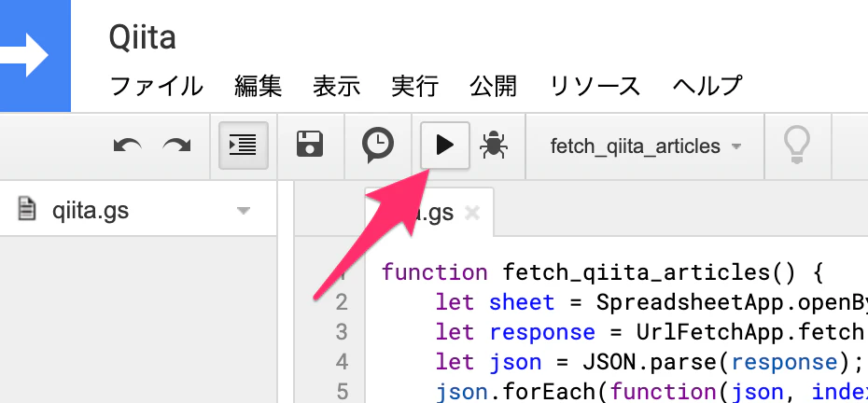Open the リソース menu

click(x=595, y=87)
